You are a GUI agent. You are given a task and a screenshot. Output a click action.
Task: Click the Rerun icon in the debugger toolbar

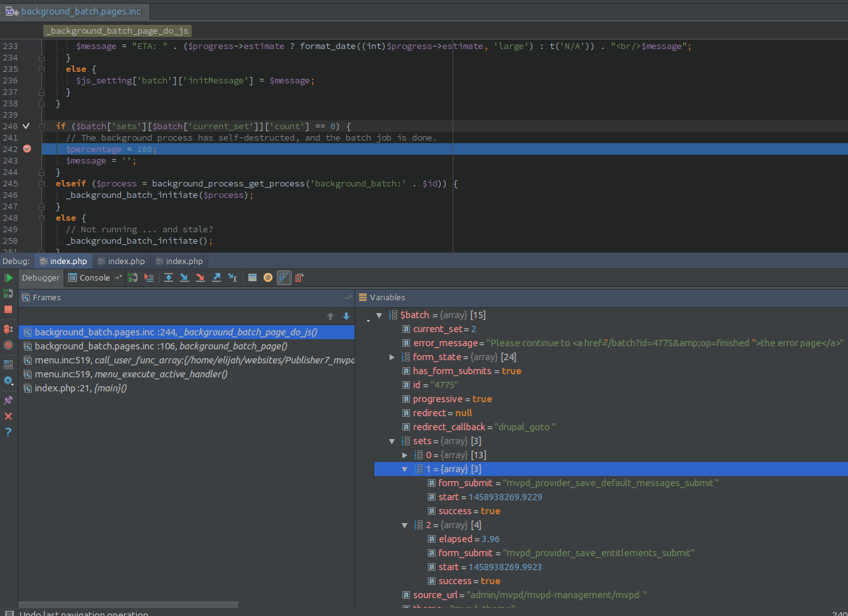132,277
